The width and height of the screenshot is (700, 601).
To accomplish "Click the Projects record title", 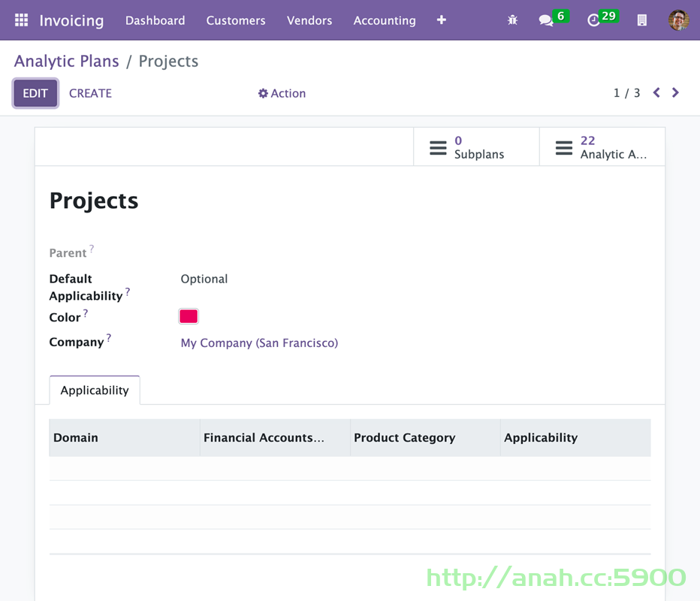I will [94, 201].
